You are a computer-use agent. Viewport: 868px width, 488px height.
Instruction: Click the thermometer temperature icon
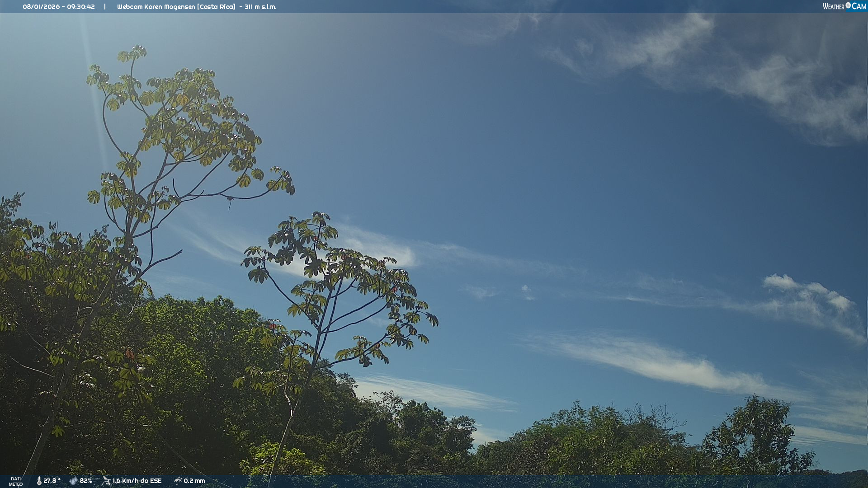[39, 481]
